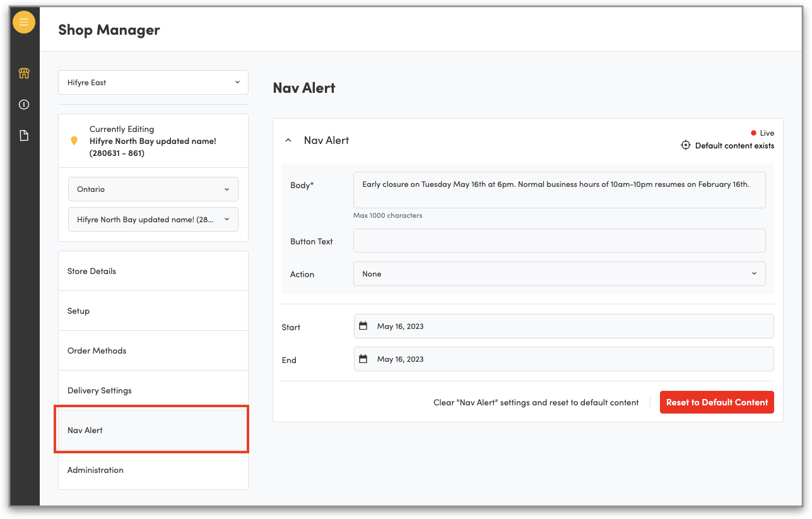Open Store Details in side menu
The height and width of the screenshot is (519, 812).
(x=153, y=271)
